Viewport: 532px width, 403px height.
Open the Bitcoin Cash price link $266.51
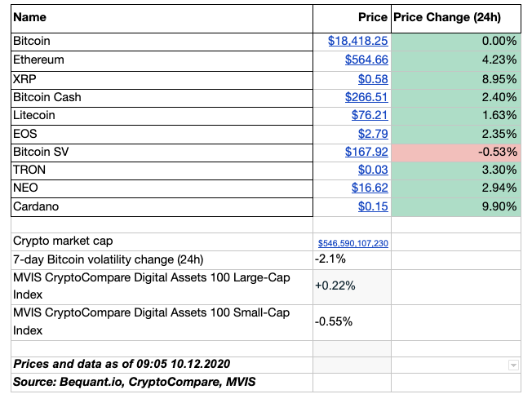click(x=366, y=96)
